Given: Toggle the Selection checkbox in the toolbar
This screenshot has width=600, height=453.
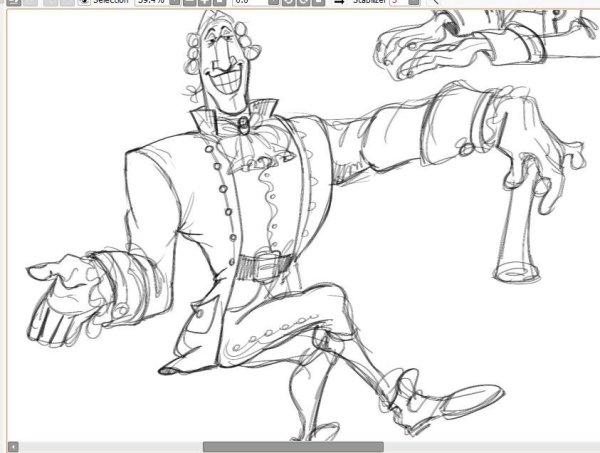Looking at the screenshot, I should [84, 3].
